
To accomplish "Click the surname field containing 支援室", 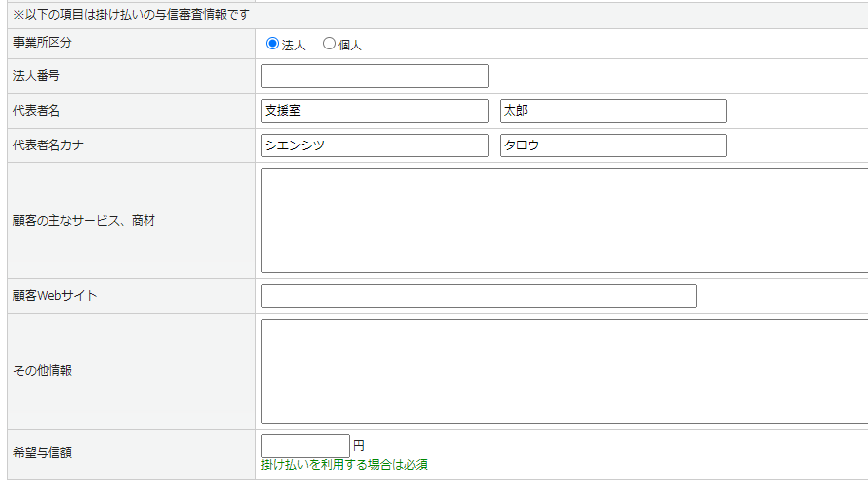I will pos(375,111).
